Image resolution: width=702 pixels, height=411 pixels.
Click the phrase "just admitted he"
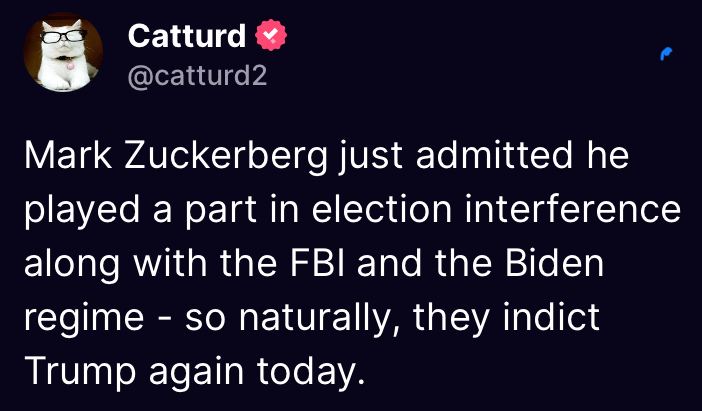[x=484, y=158]
